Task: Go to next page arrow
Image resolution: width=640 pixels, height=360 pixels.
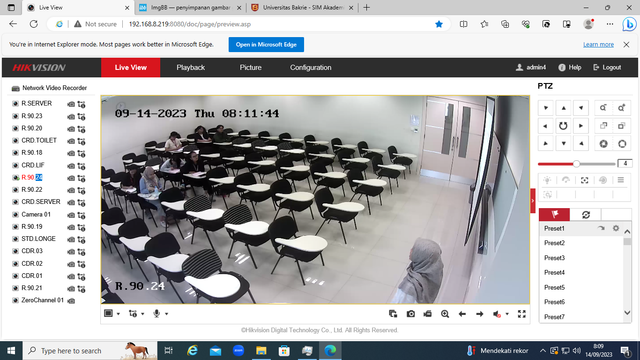Action: coord(480,314)
